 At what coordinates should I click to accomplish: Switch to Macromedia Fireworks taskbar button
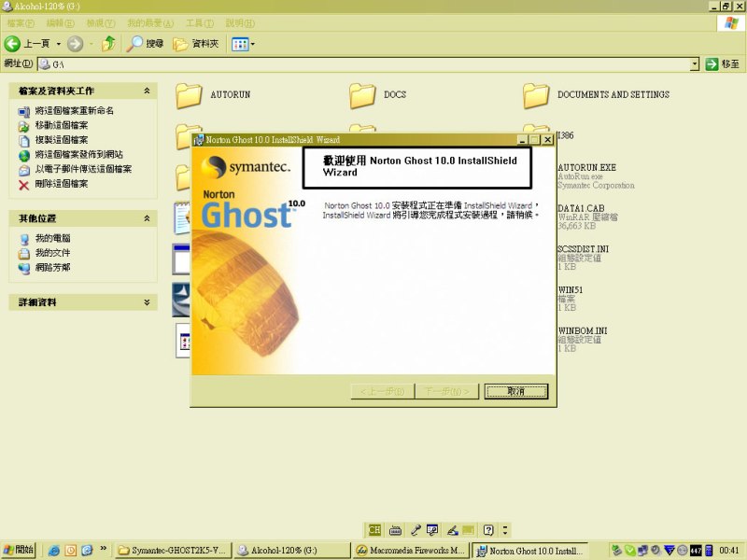pos(411,551)
